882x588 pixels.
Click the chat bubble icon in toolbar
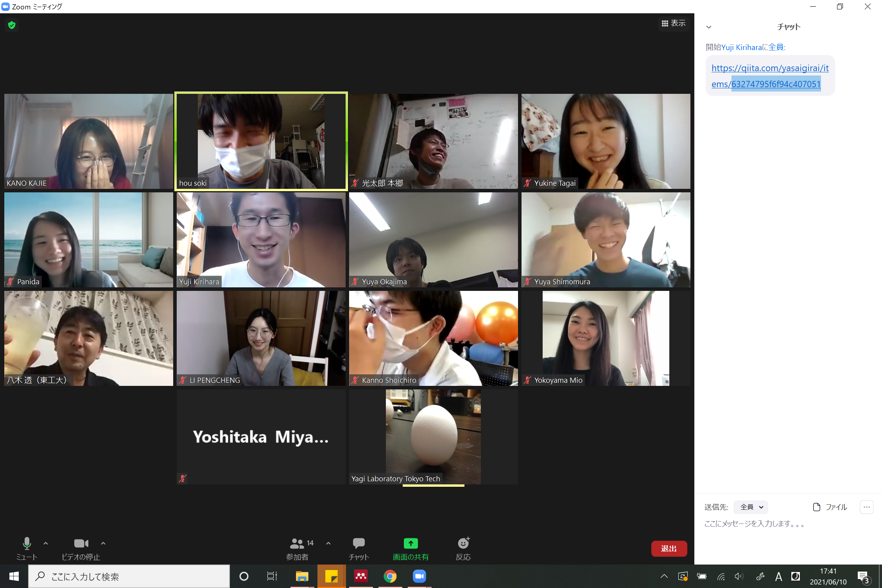pyautogui.click(x=359, y=543)
